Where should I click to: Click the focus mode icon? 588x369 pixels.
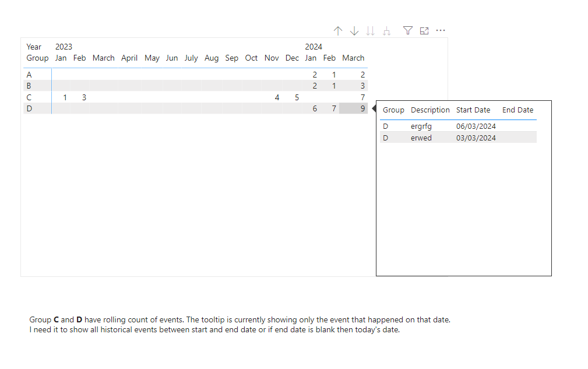point(424,31)
